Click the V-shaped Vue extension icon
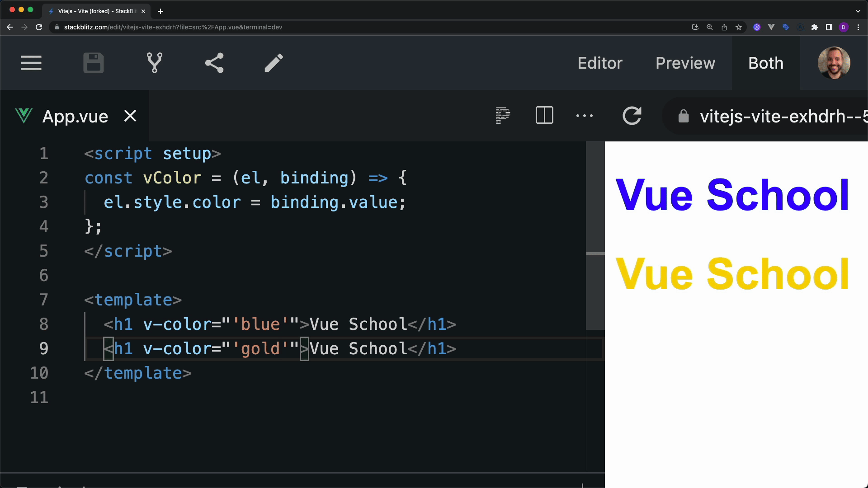 pos(771,27)
